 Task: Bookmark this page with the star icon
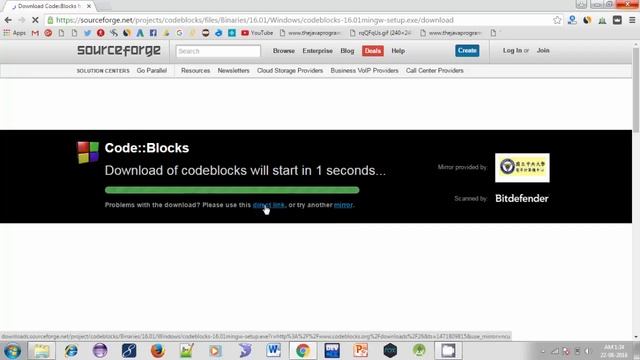point(557,20)
